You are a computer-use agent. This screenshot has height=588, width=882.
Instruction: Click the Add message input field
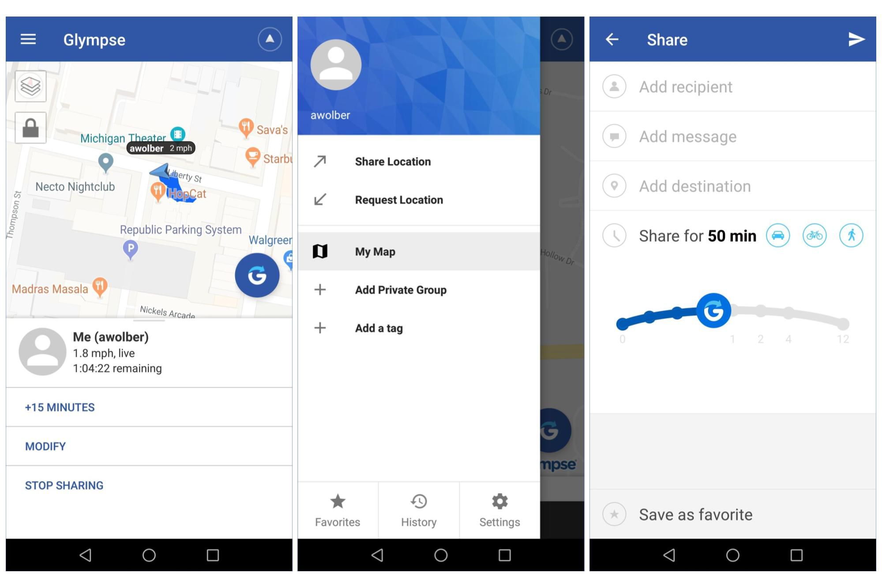[x=730, y=136]
